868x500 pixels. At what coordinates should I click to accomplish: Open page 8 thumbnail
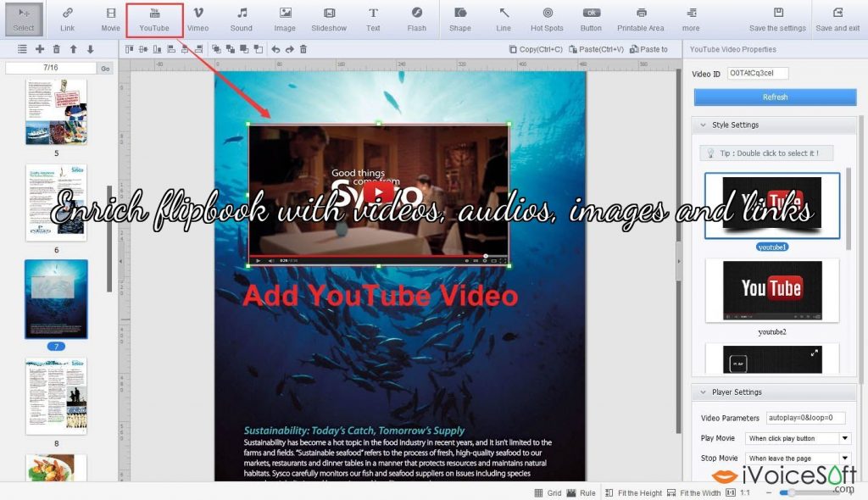coord(57,396)
